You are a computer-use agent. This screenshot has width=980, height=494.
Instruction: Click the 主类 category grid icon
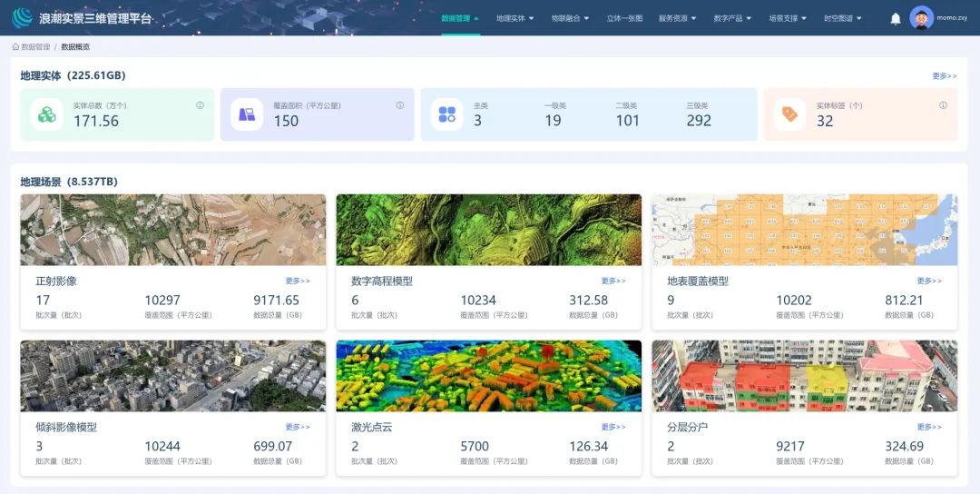[446, 114]
